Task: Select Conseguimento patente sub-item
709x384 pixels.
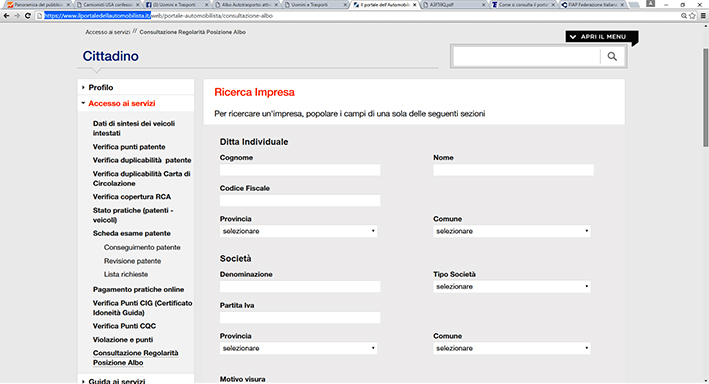Action: [x=142, y=247]
